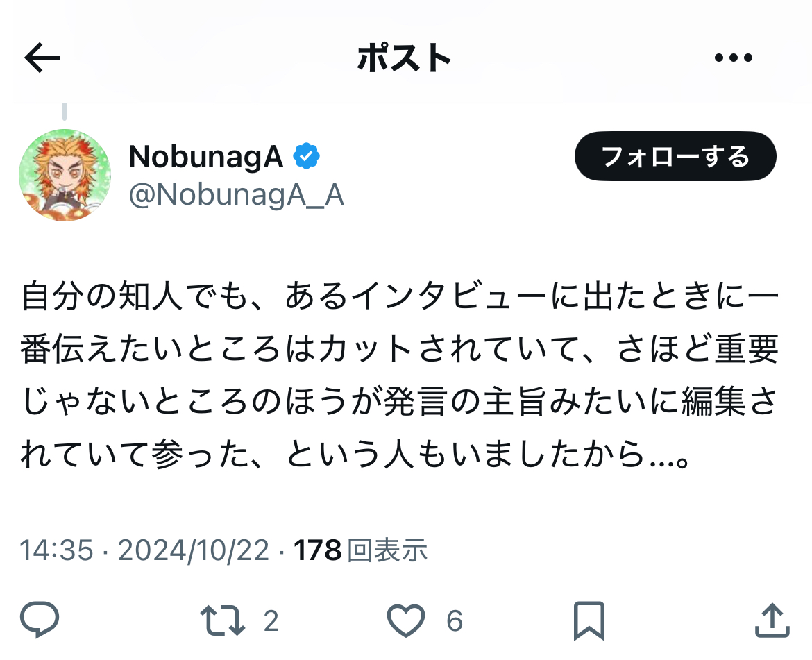Click the 2024/10/22 post date

pyautogui.click(x=194, y=550)
